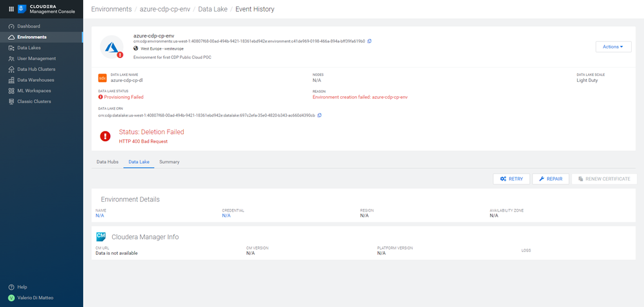The height and width of the screenshot is (307, 644).
Task: Click the Environment Details heading
Action: [130, 199]
